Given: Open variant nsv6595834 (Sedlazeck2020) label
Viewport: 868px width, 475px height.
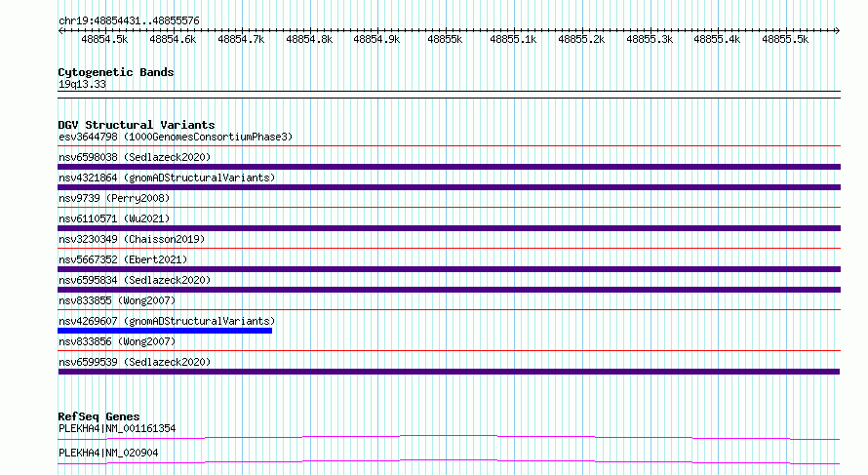Looking at the screenshot, I should point(135,280).
